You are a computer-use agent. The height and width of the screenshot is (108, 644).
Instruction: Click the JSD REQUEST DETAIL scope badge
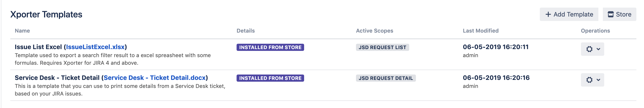coord(386,78)
